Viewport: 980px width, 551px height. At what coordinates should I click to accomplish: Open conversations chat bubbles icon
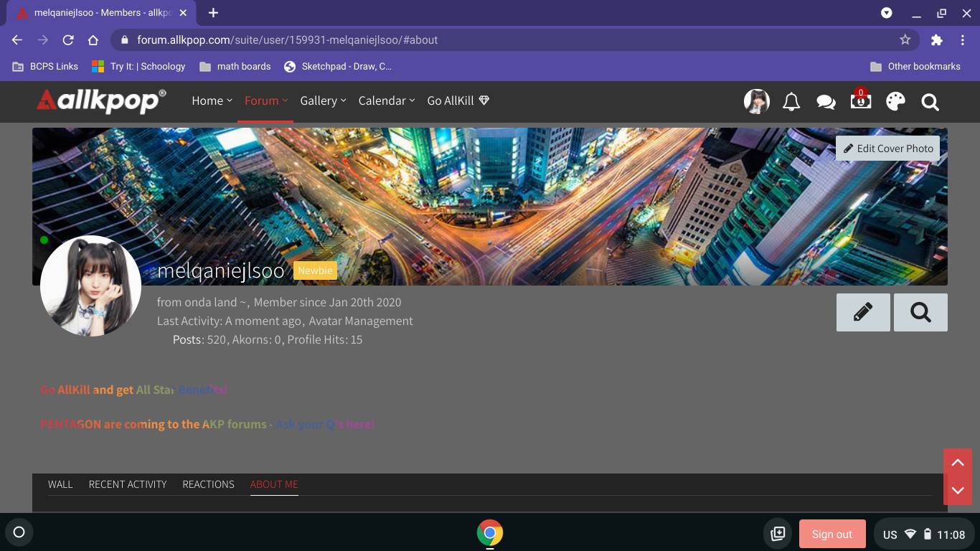[x=826, y=102]
